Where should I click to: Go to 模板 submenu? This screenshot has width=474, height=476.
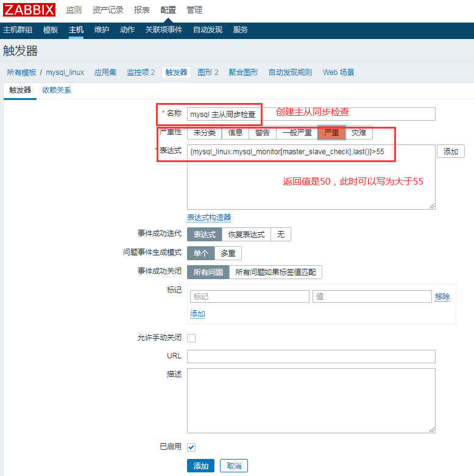51,30
